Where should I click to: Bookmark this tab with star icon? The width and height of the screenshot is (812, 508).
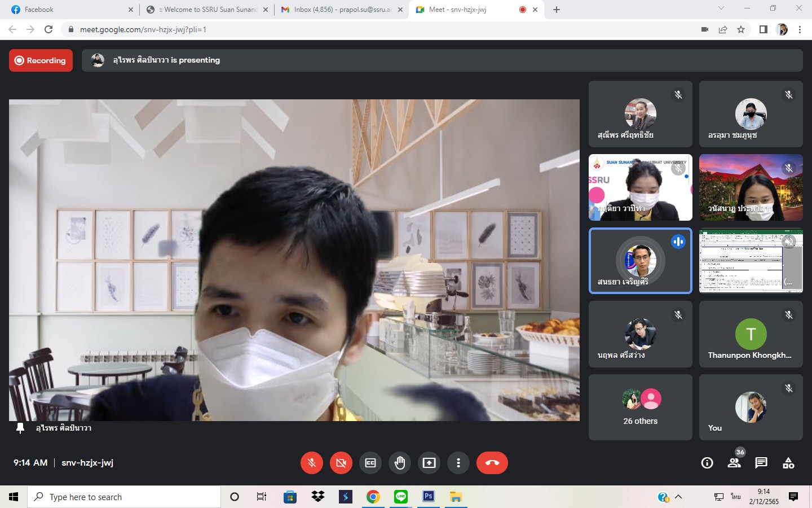(741, 29)
